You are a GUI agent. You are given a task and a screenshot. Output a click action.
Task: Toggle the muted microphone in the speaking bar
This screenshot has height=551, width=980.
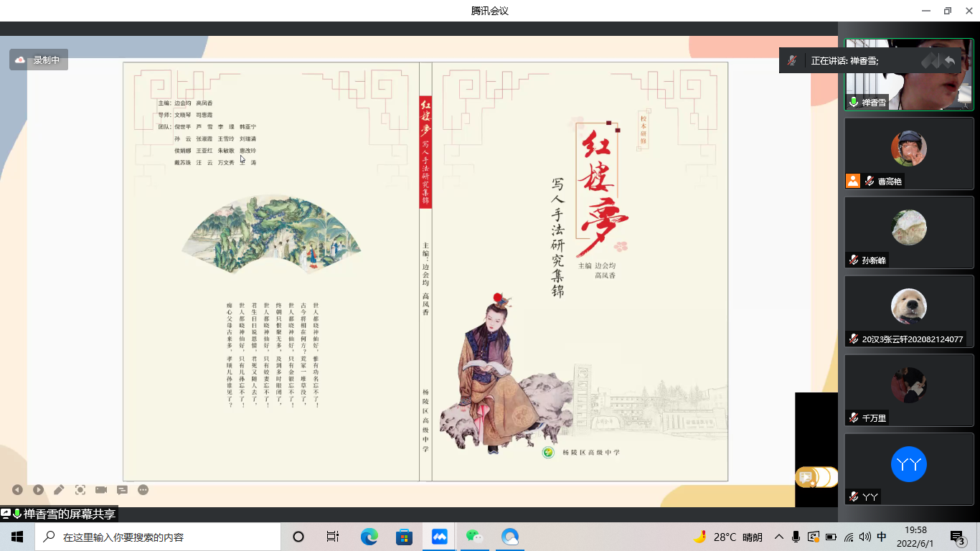click(792, 61)
